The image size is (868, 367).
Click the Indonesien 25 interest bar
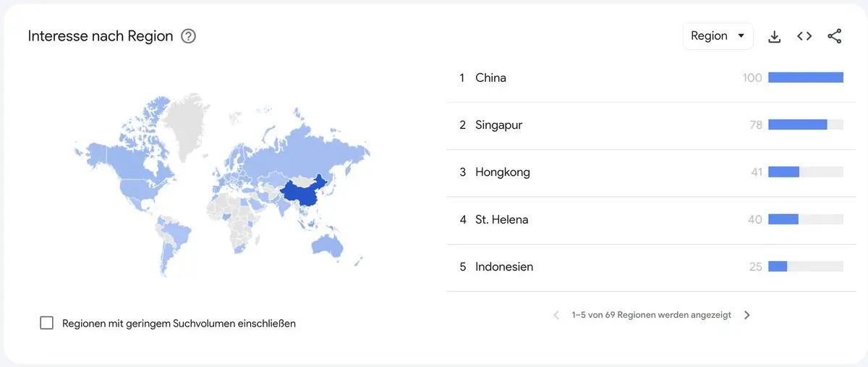778,266
